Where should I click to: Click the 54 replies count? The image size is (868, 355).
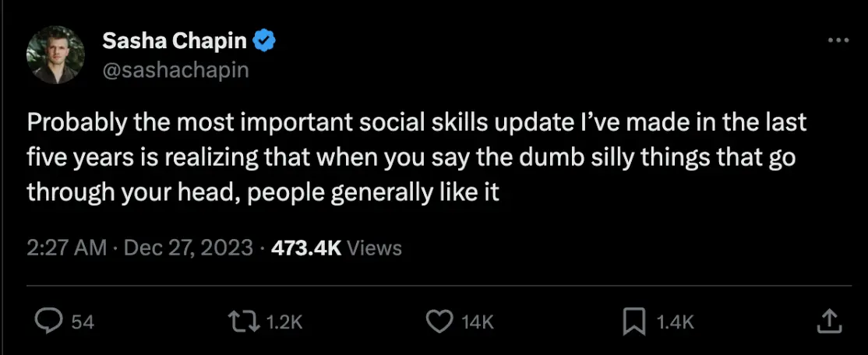83,322
